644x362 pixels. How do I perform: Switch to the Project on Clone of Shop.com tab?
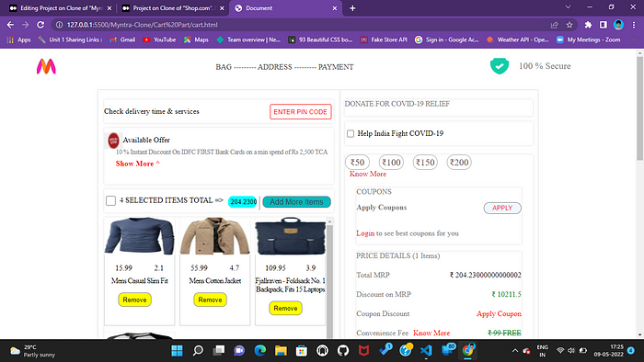pyautogui.click(x=173, y=7)
